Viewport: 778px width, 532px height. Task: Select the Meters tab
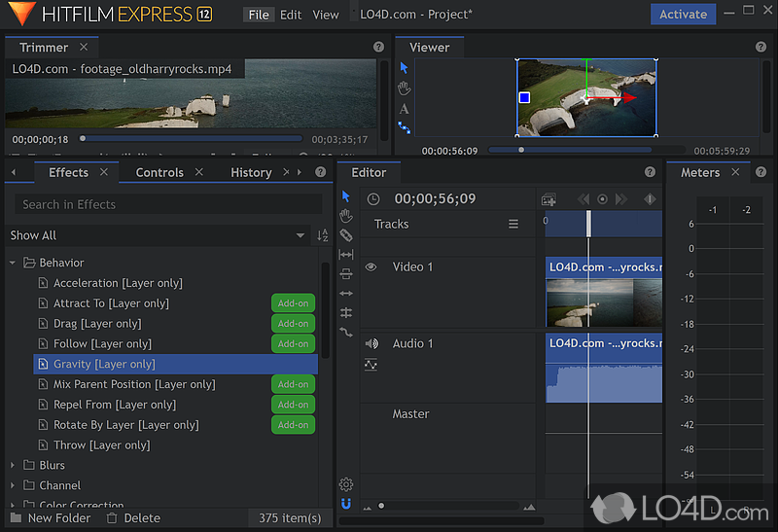pyautogui.click(x=699, y=172)
